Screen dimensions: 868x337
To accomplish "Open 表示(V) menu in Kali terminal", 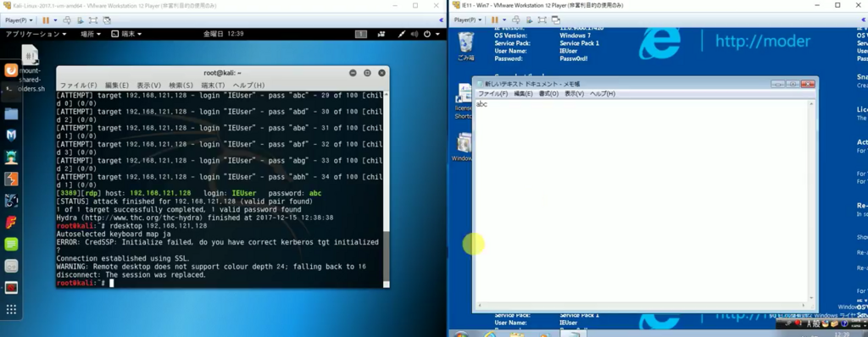I will pyautogui.click(x=149, y=86).
